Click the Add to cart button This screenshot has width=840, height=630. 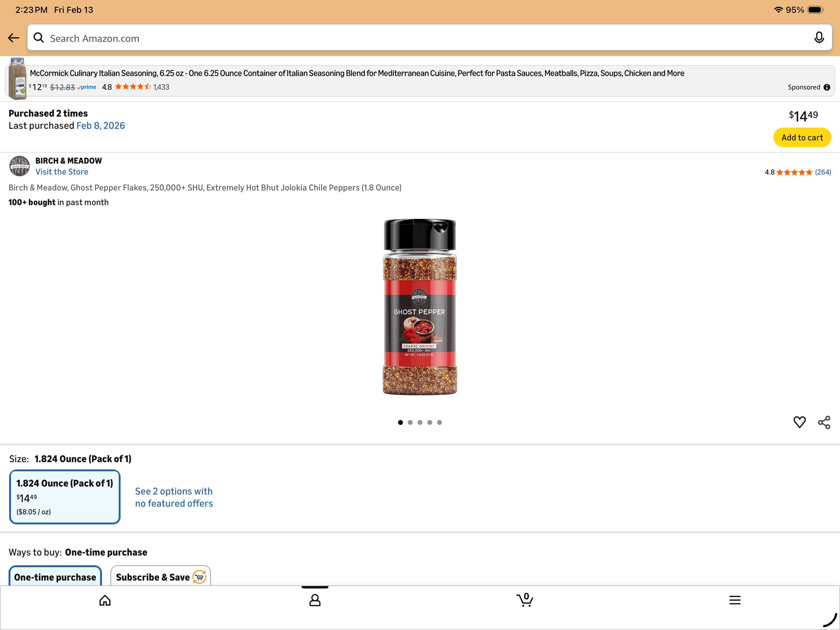[802, 137]
